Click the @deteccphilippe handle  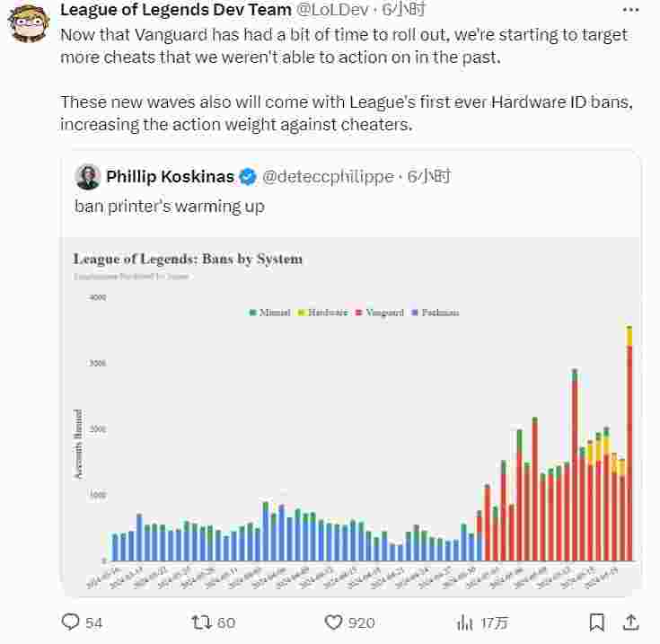coord(327,176)
